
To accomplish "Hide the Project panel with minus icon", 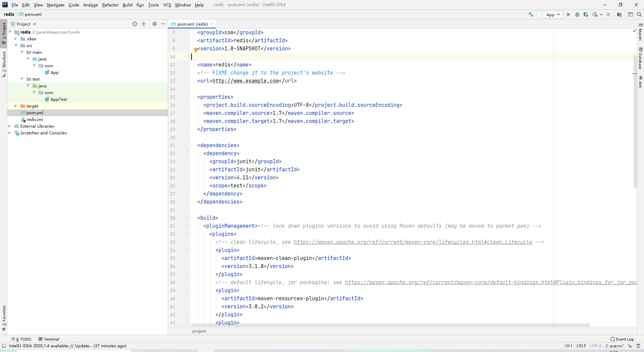I will click(x=163, y=24).
